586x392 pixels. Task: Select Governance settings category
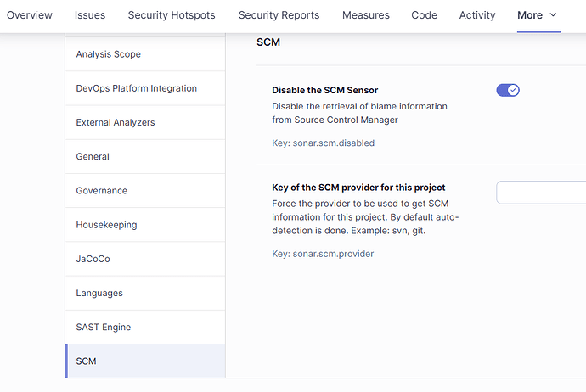(145, 191)
